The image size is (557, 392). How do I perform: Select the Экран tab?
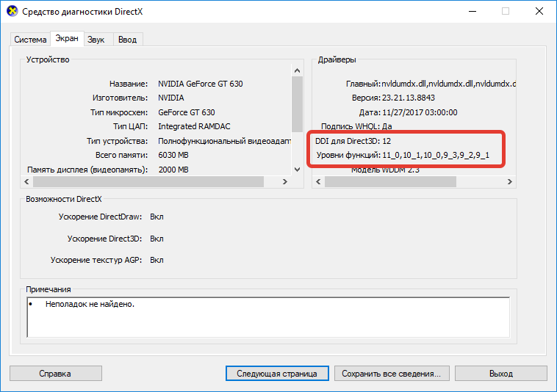67,38
